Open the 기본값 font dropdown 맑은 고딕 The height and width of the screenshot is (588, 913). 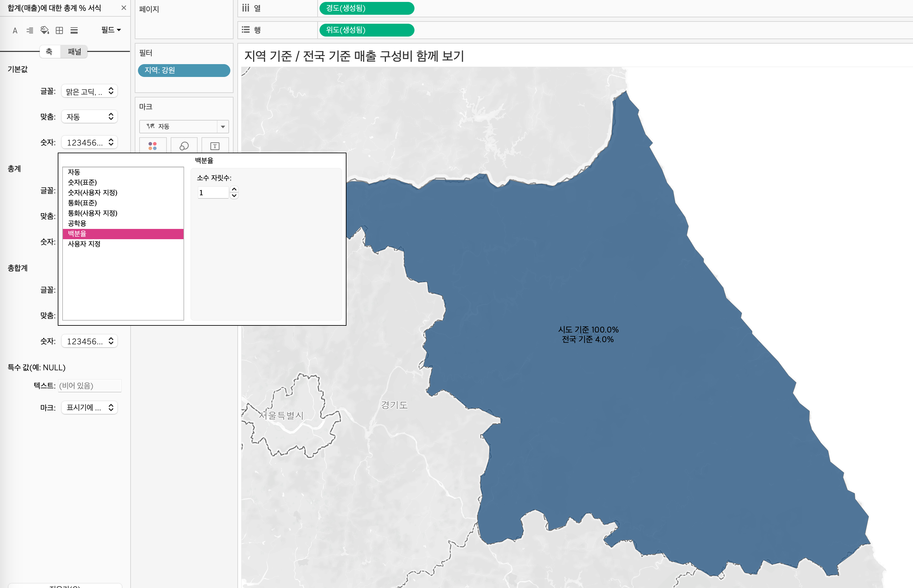[90, 91]
